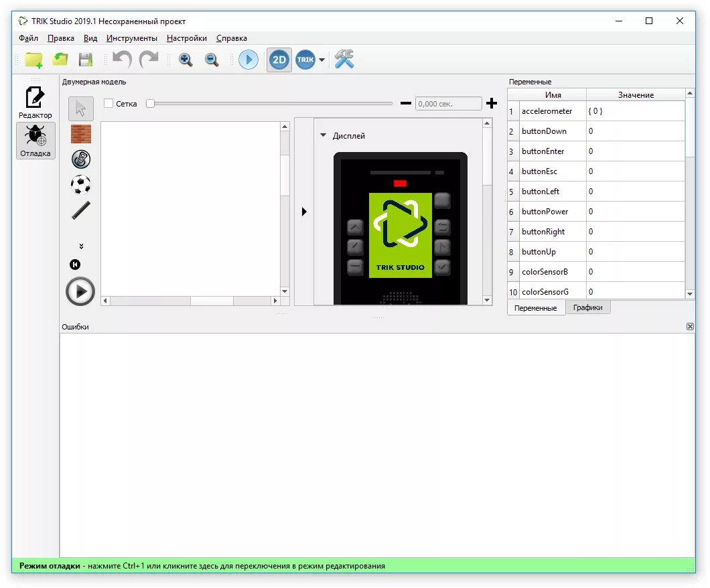
Task: Open the Вид menu
Action: (90, 38)
